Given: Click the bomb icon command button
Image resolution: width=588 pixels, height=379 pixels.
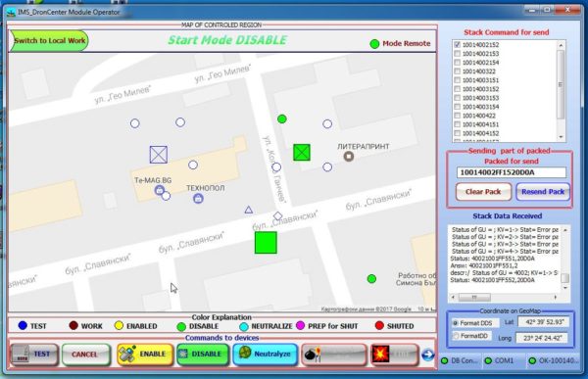Looking at the screenshot, I should (334, 355).
